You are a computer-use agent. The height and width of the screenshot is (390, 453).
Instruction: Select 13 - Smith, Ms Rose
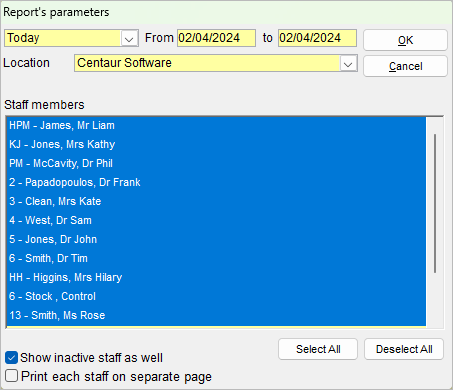coord(216,316)
